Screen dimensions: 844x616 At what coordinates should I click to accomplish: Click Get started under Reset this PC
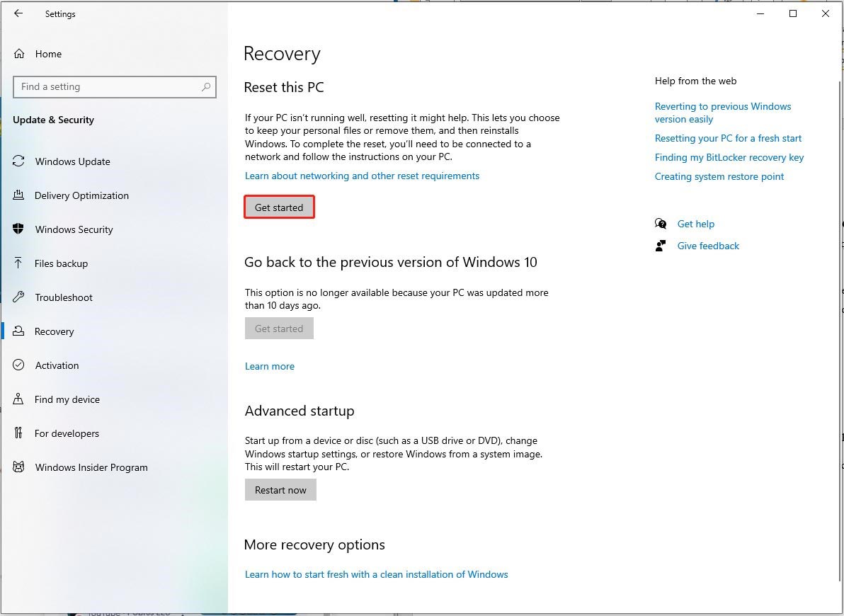coord(279,207)
